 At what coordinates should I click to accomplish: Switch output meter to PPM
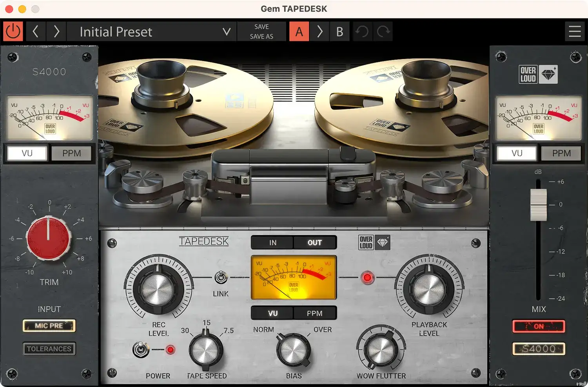click(561, 153)
